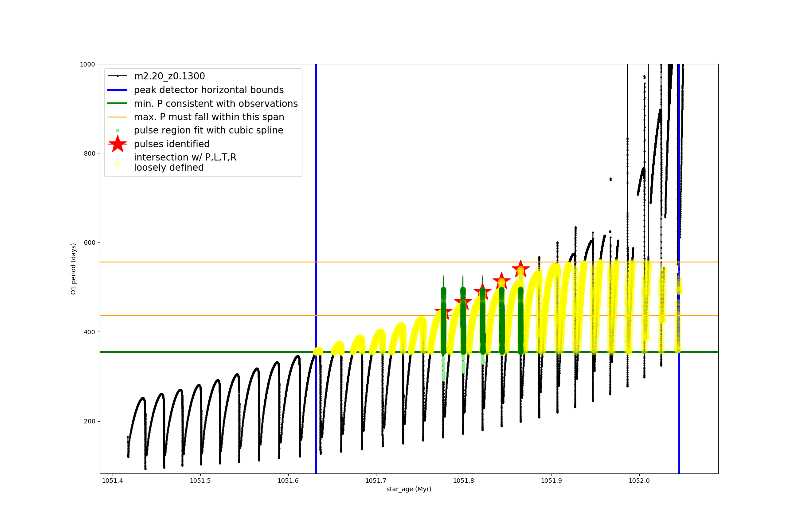
Task: Click the 'star_age (Myr)' x-axis label
Action: (x=409, y=489)
